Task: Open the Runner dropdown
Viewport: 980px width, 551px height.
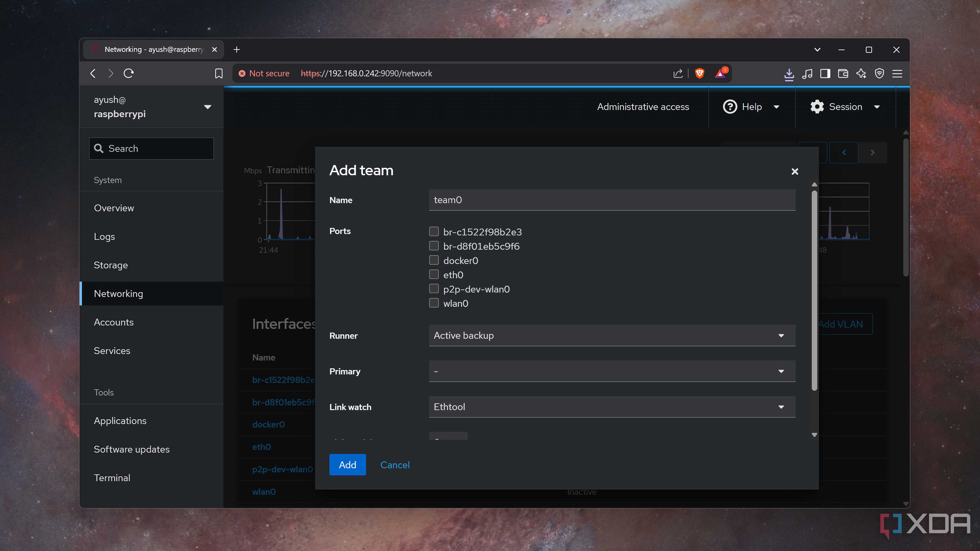Action: point(612,335)
